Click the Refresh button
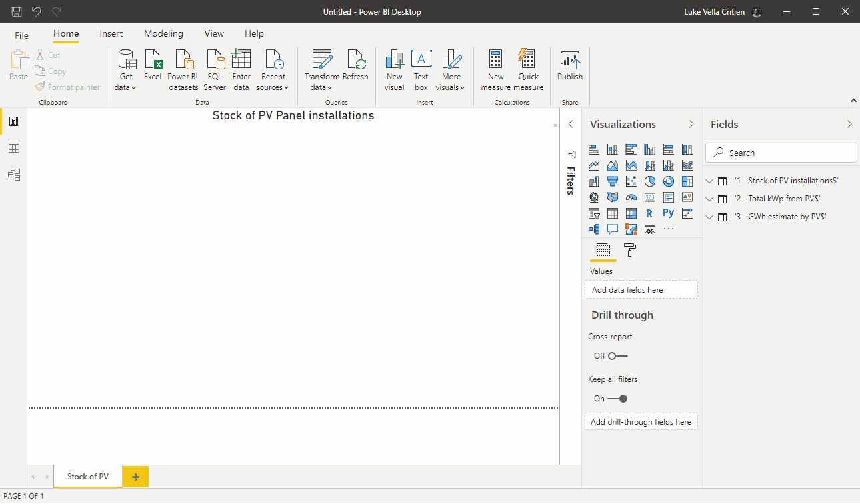The image size is (860, 504). (355, 67)
